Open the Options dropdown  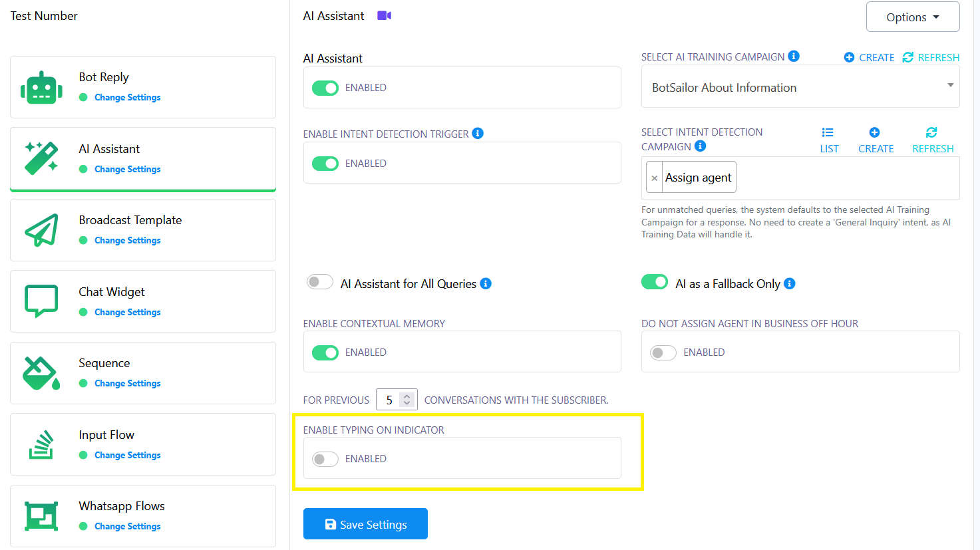point(912,17)
